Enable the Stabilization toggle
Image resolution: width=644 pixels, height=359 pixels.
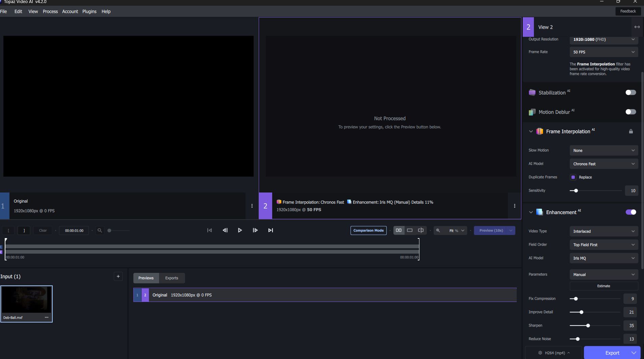point(630,92)
